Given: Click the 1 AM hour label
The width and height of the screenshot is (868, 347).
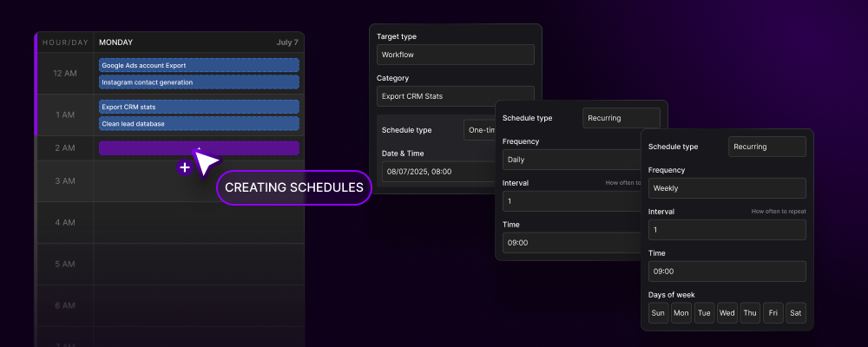Looking at the screenshot, I should click(x=65, y=115).
